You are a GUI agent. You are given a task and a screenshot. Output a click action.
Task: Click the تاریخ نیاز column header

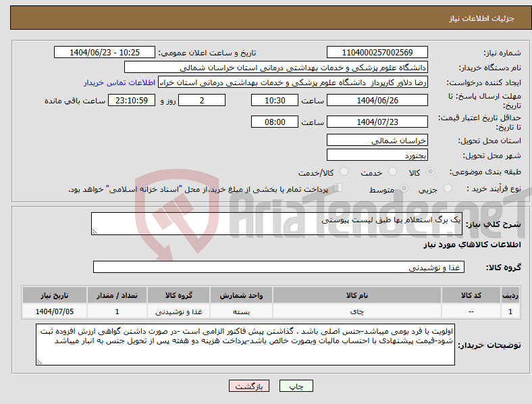55,295
